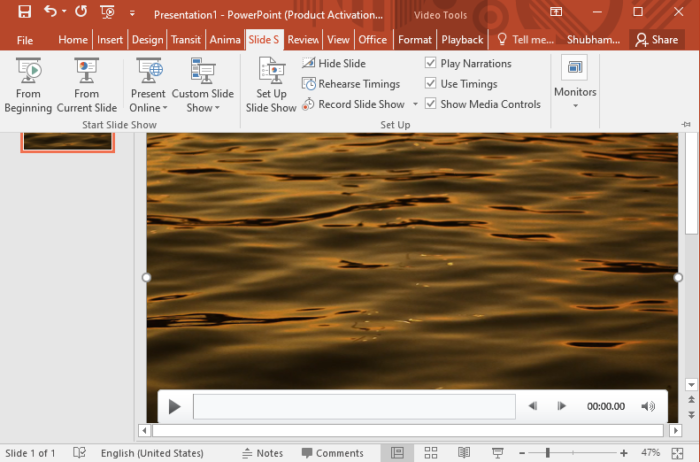Open the Review tab
Screen dimensions: 700x462
tap(303, 40)
